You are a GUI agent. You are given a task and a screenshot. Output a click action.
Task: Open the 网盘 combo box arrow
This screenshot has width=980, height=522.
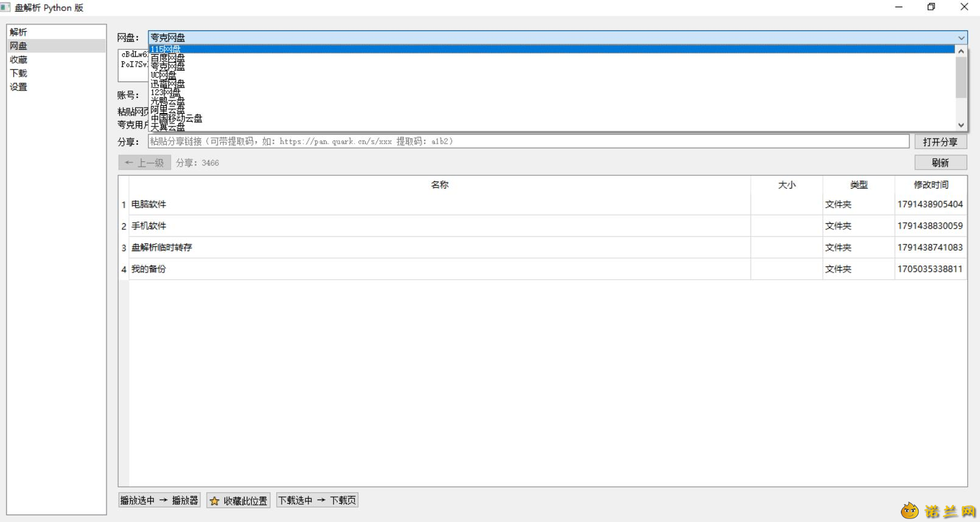(x=961, y=38)
